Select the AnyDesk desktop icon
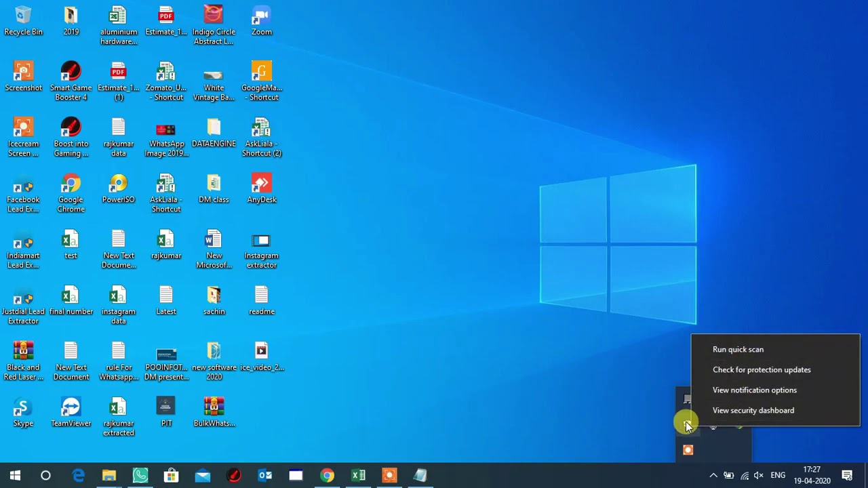The image size is (868, 488). (262, 189)
